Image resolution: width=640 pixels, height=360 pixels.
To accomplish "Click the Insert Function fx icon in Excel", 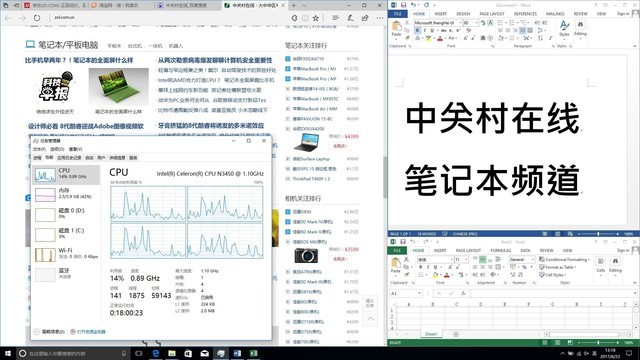I will (463, 293).
